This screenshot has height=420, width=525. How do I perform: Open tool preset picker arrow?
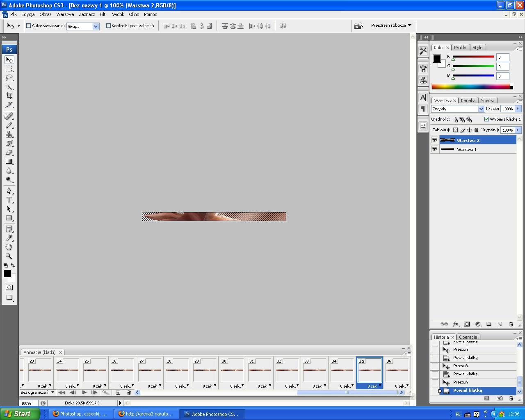tap(18, 26)
